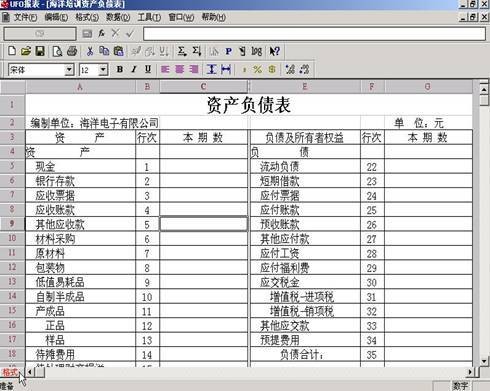Set row height icon
Image resolution: width=490 pixels, height=391 pixels.
(x=211, y=69)
